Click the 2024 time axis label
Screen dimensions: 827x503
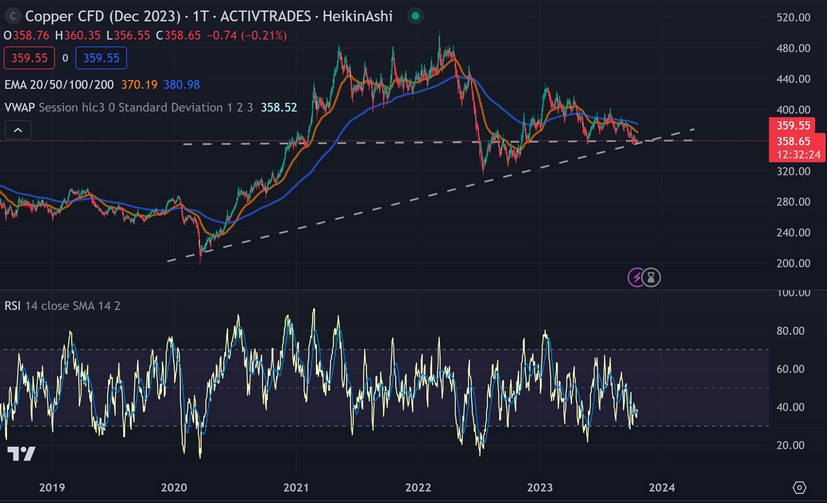[x=662, y=487]
